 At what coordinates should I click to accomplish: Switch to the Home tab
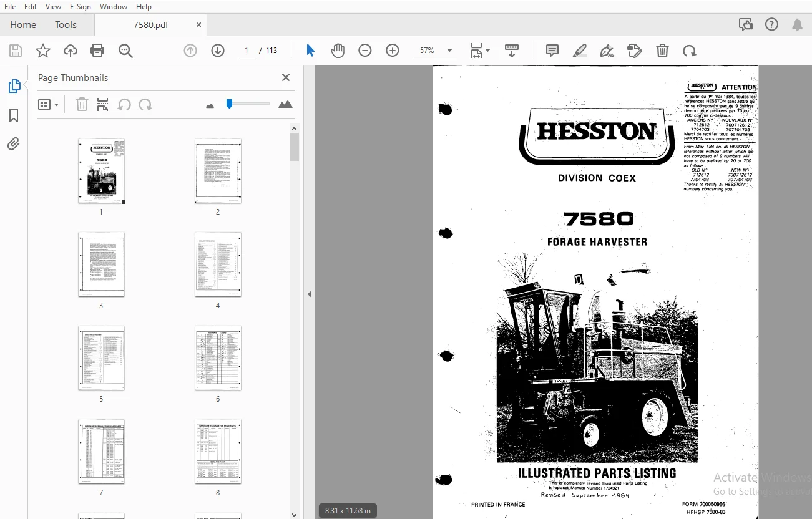23,25
